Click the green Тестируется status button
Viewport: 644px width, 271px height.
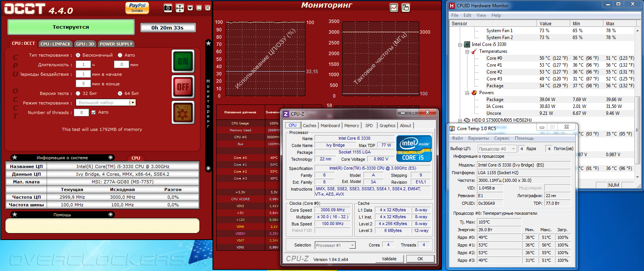[71, 27]
